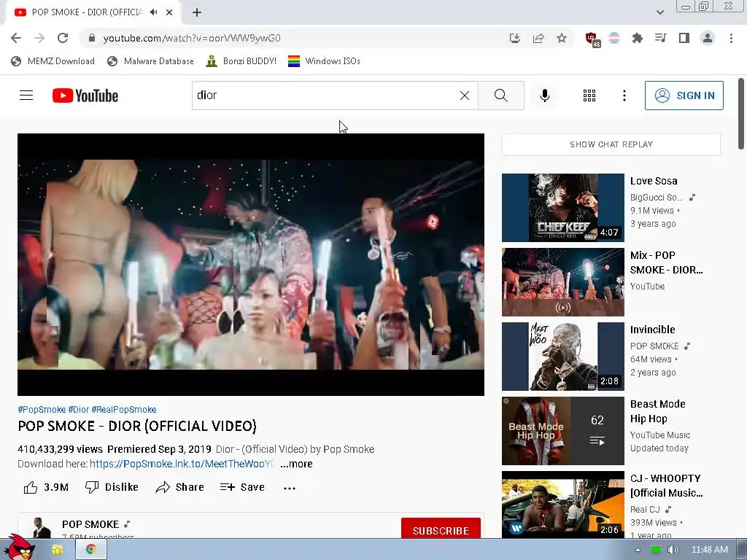
Task: Expand description with ...more
Action: (296, 464)
